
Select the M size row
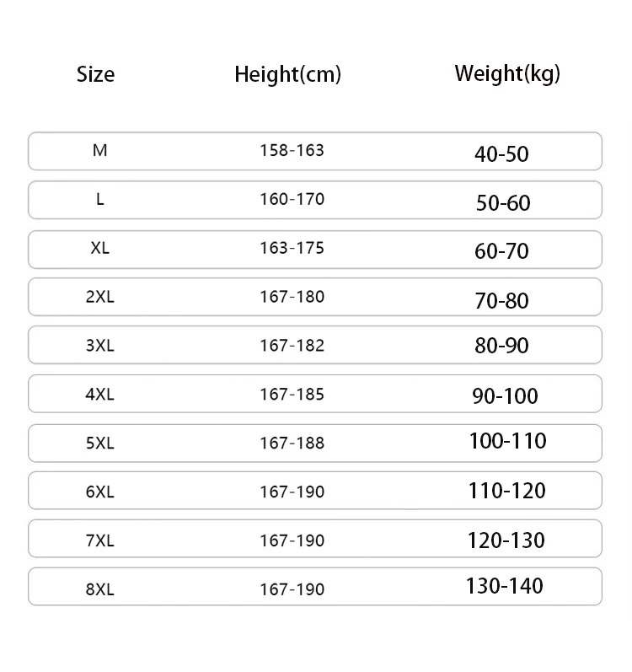pyautogui.click(x=315, y=151)
